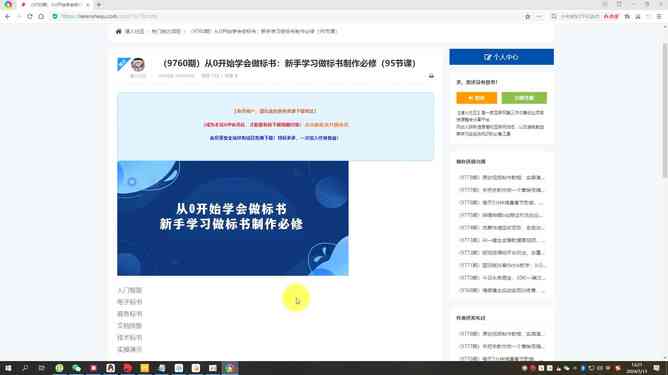The height and width of the screenshot is (375, 668).
Task: Open the Windows Start menu
Action: (8, 368)
